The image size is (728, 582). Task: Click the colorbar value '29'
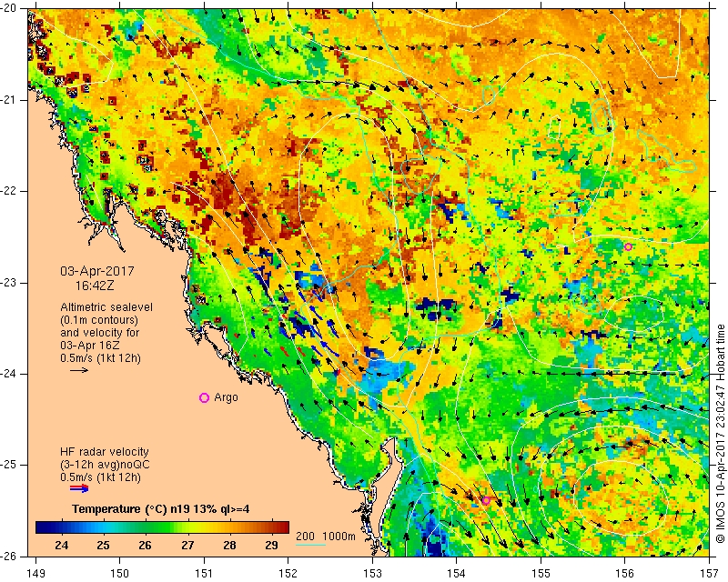271,546
